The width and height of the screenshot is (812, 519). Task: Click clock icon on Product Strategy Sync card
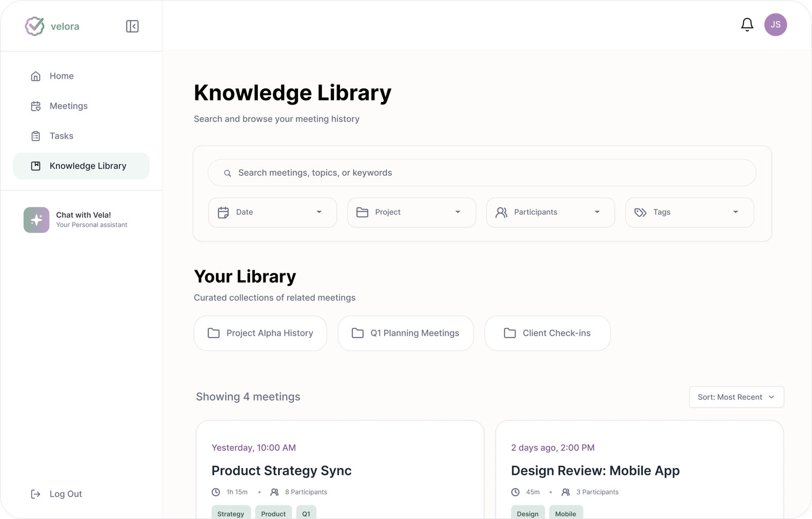(x=216, y=492)
